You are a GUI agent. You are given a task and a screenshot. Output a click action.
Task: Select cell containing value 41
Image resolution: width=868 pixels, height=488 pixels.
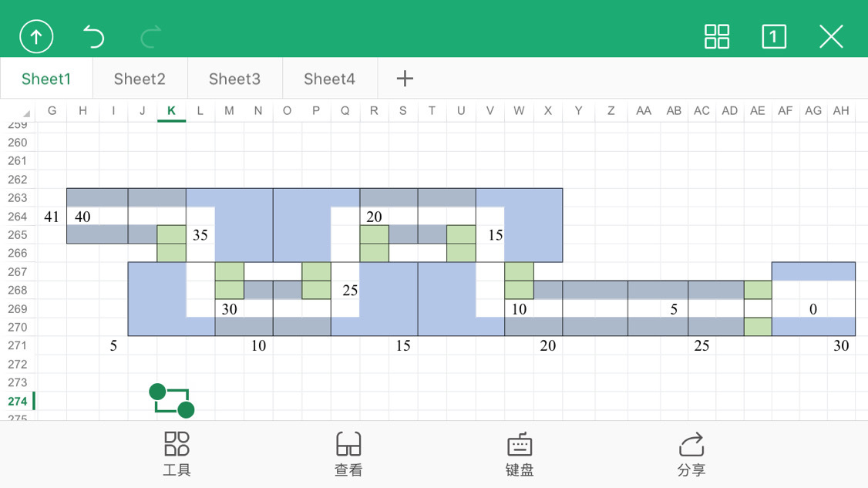[52, 217]
